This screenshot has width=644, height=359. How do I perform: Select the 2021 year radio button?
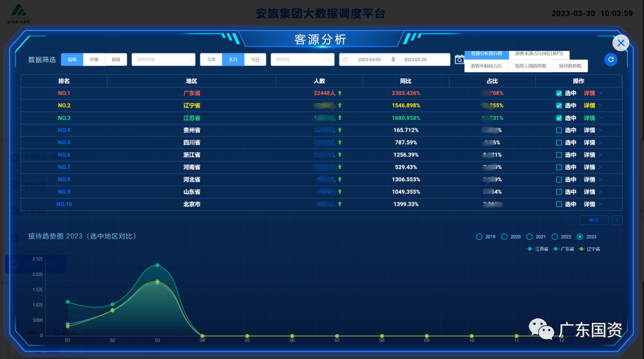click(529, 237)
